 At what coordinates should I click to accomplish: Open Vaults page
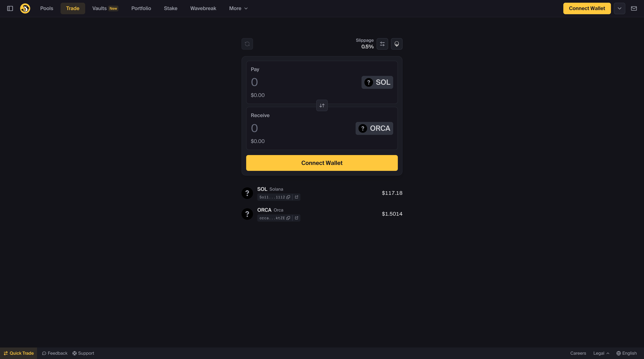pos(105,8)
